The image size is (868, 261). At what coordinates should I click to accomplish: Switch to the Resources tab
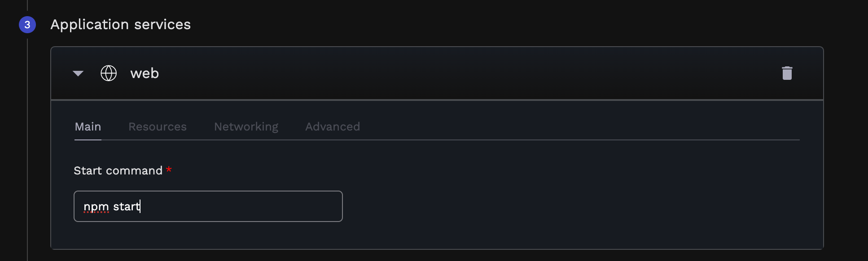[158, 127]
